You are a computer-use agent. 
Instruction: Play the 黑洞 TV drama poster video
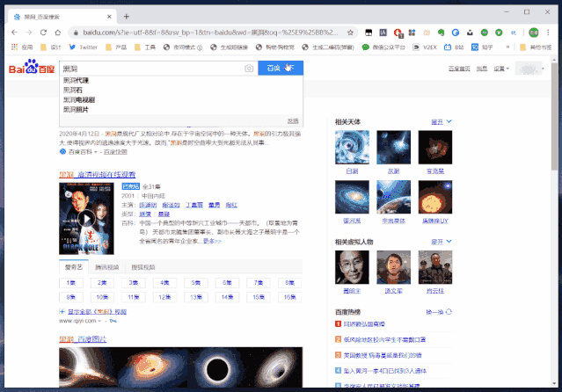click(86, 219)
